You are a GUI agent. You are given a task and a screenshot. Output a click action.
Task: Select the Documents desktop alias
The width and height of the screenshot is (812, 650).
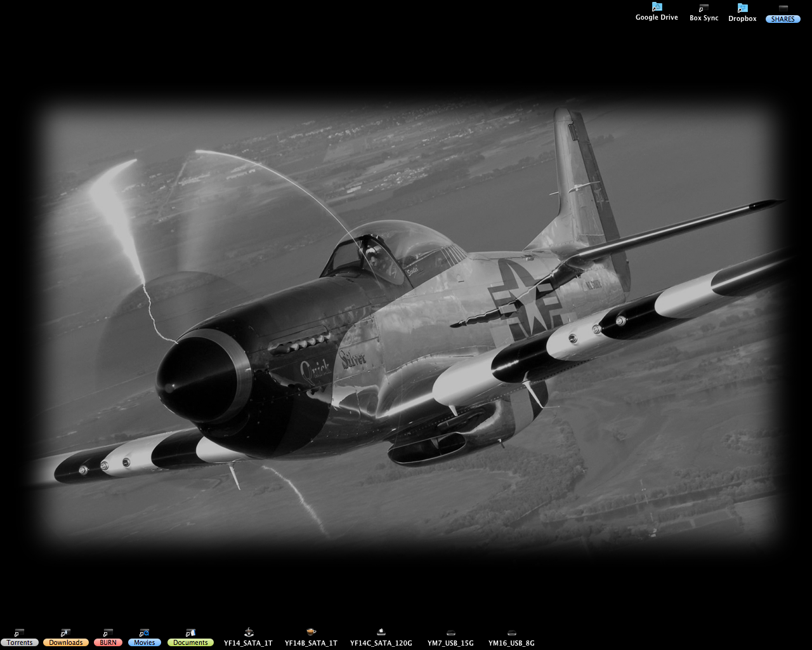pos(190,632)
